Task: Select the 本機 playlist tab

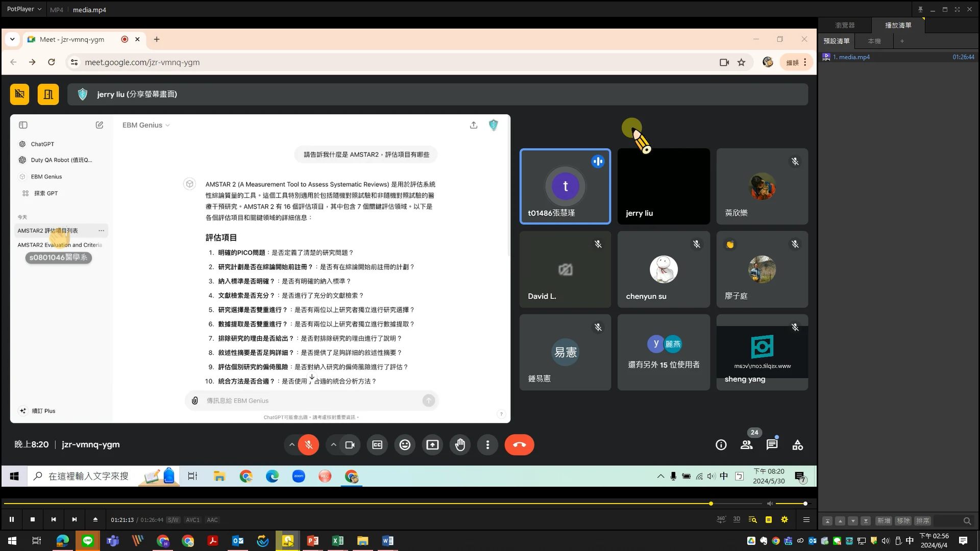Action: [x=874, y=41]
